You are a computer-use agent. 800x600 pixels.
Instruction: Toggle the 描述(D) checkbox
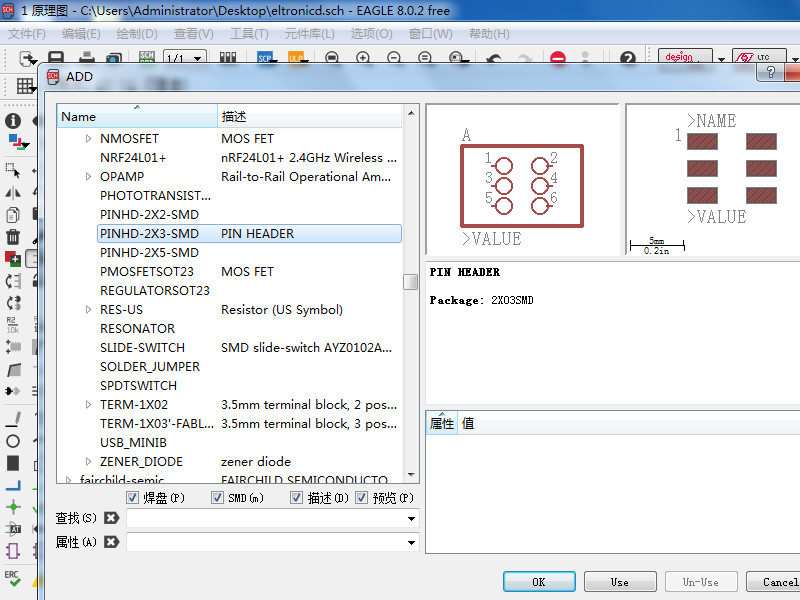pyautogui.click(x=296, y=497)
